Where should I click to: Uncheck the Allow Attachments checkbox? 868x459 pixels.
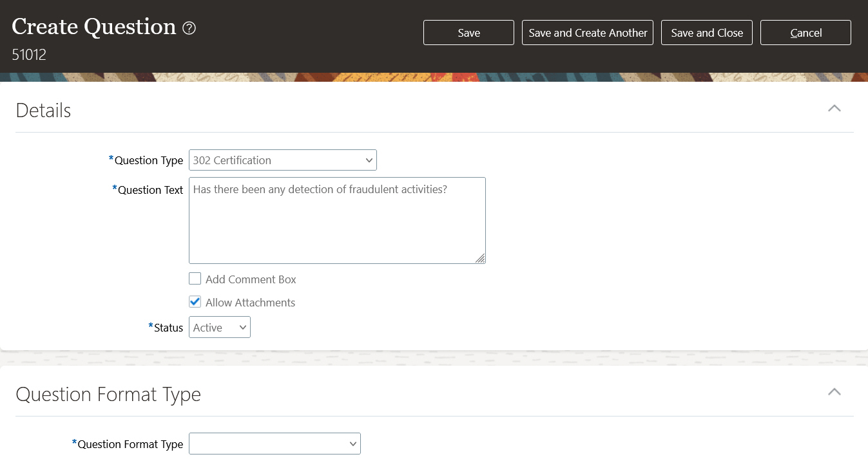point(195,302)
